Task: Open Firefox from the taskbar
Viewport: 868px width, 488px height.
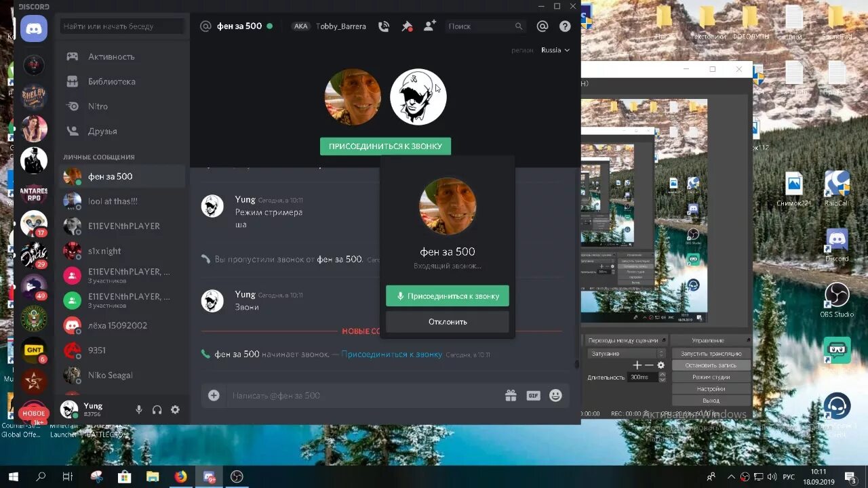Action: (x=180, y=476)
